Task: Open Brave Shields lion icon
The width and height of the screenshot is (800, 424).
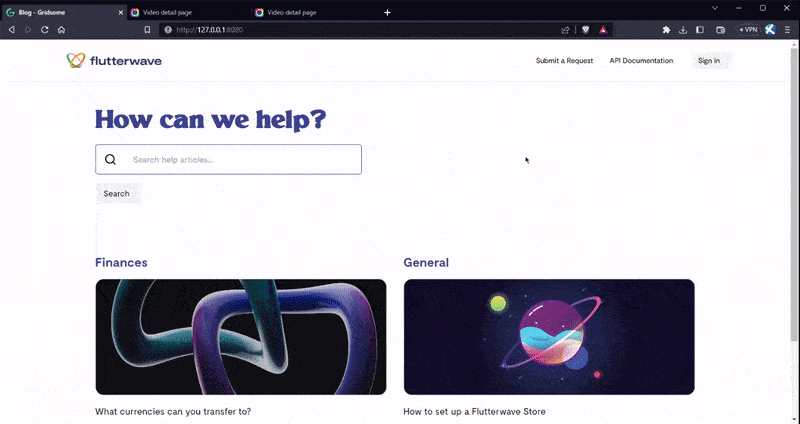Action: click(x=586, y=30)
